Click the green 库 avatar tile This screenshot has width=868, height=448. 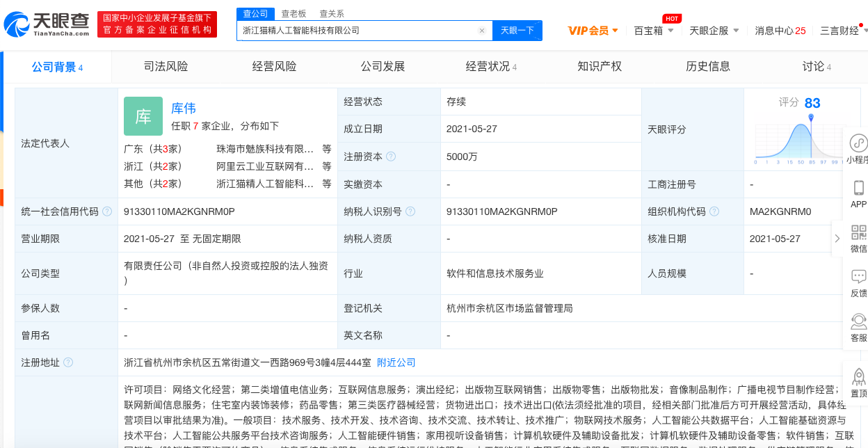click(x=143, y=116)
